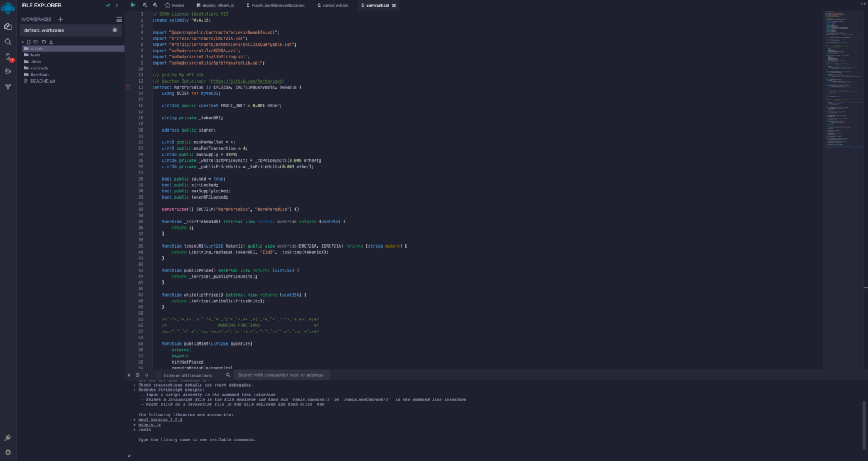Open the github.com/Vectorized link in code
This screenshot has width=868, height=461.
247,81
